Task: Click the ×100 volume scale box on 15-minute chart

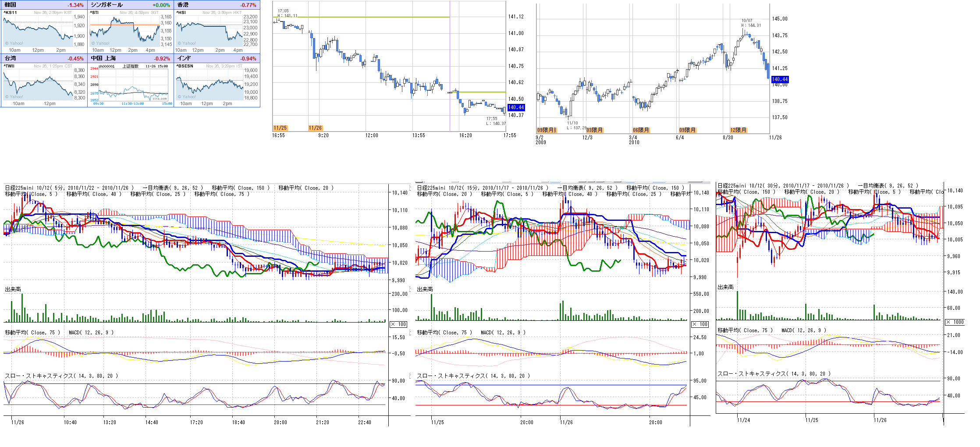Action: 700,324
